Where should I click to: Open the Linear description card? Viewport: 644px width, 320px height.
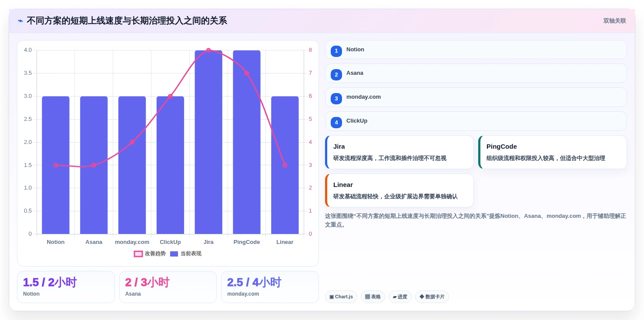pyautogui.click(x=399, y=190)
